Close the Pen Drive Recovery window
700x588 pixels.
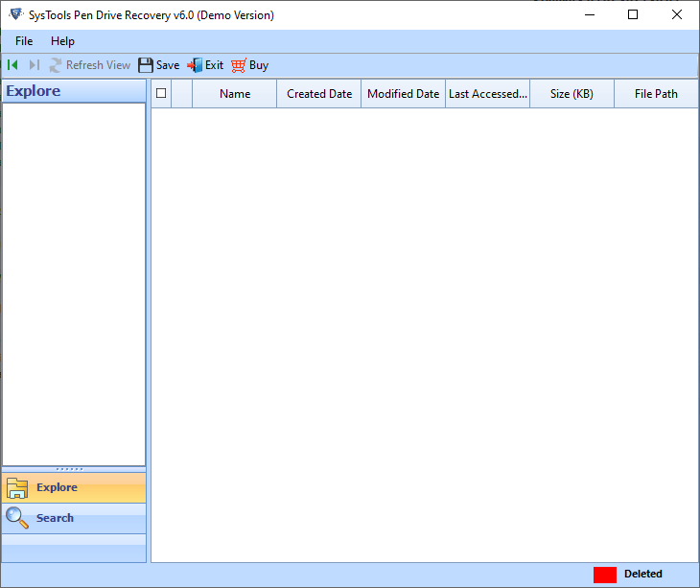tap(677, 14)
